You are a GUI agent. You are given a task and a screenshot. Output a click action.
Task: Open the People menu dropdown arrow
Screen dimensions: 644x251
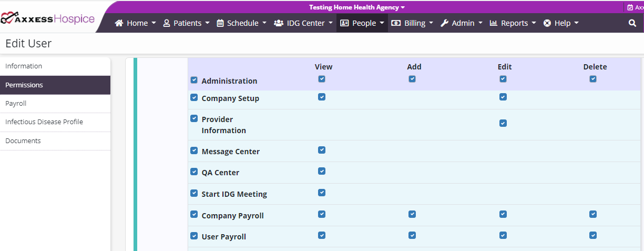coord(382,23)
